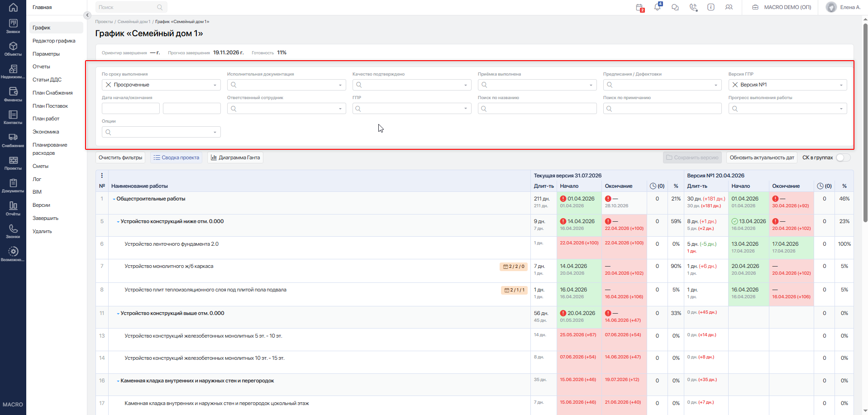
Task: Click the phone call icon in the top bar
Action: point(693,7)
